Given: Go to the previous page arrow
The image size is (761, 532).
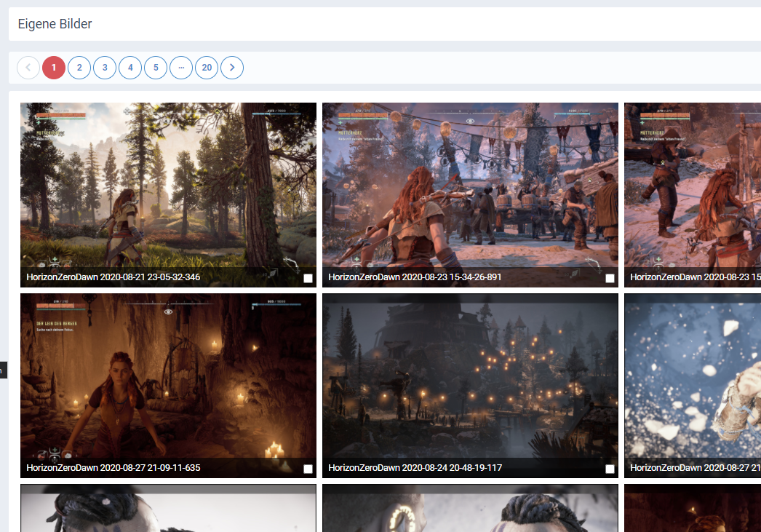Looking at the screenshot, I should (28, 68).
